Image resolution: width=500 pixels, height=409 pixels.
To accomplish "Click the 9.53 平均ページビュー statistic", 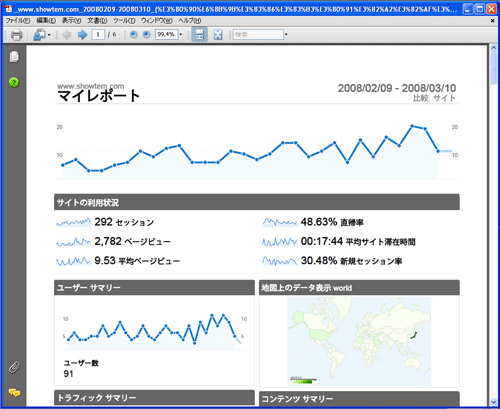I will tap(137, 261).
